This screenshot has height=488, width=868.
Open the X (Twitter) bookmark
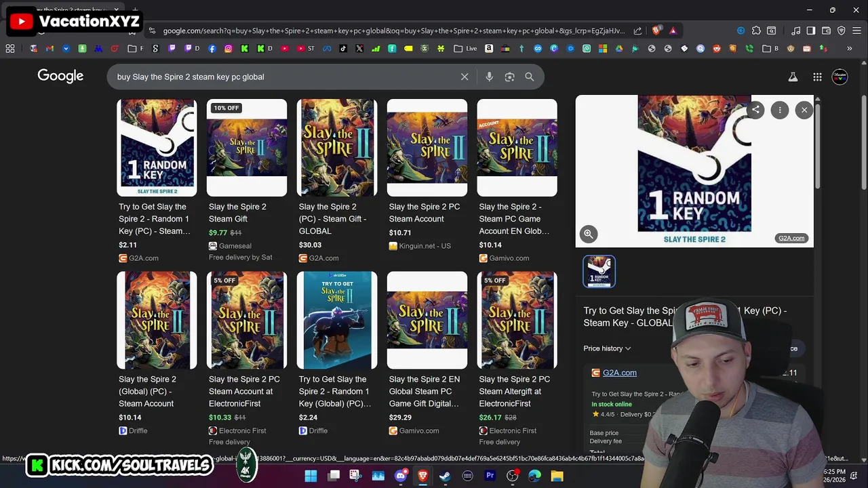(x=359, y=49)
